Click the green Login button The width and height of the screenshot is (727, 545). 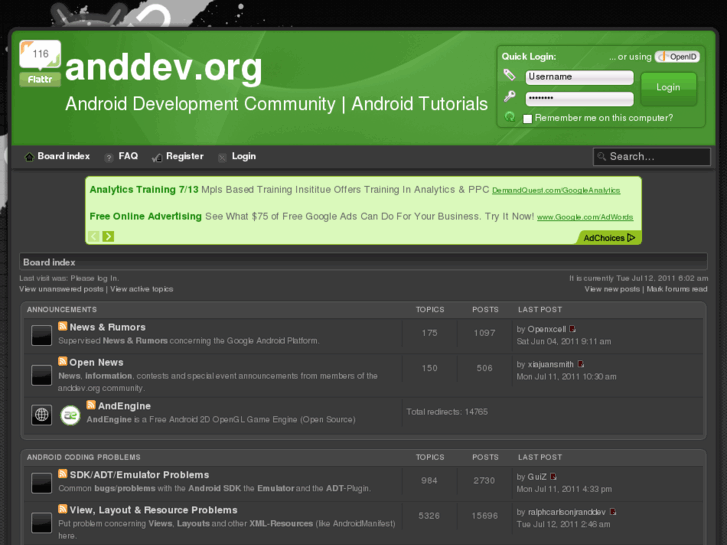pyautogui.click(x=668, y=88)
